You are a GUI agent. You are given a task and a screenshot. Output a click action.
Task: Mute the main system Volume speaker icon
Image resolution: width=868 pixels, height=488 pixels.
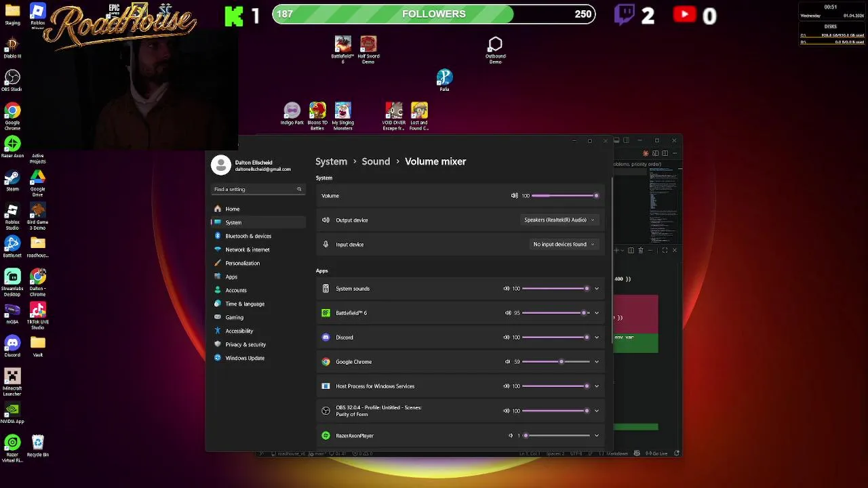pyautogui.click(x=515, y=196)
